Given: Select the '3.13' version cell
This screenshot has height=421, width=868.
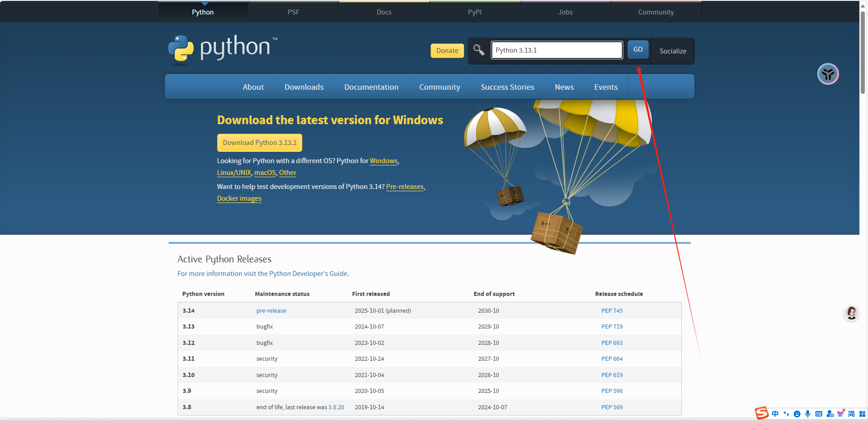Looking at the screenshot, I should [x=189, y=326].
